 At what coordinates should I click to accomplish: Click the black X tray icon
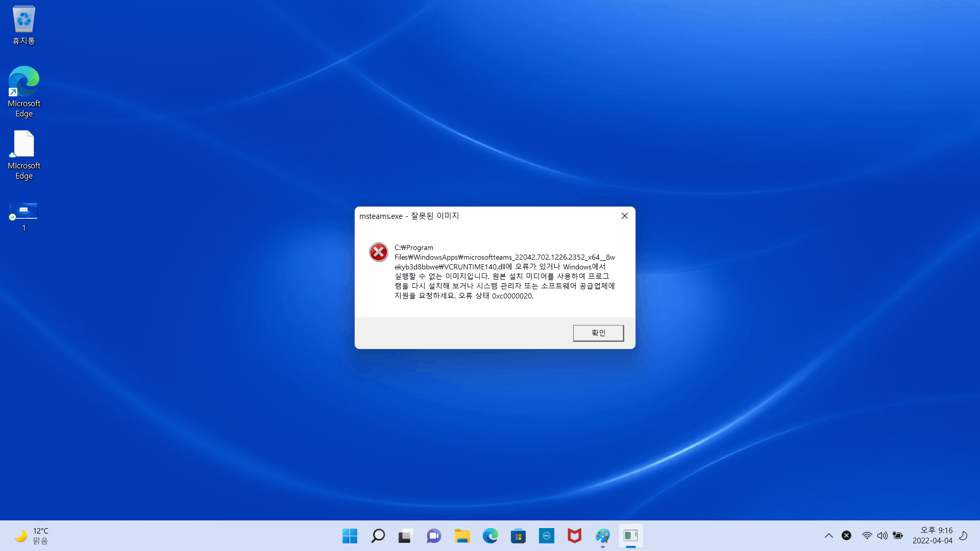[x=846, y=535]
